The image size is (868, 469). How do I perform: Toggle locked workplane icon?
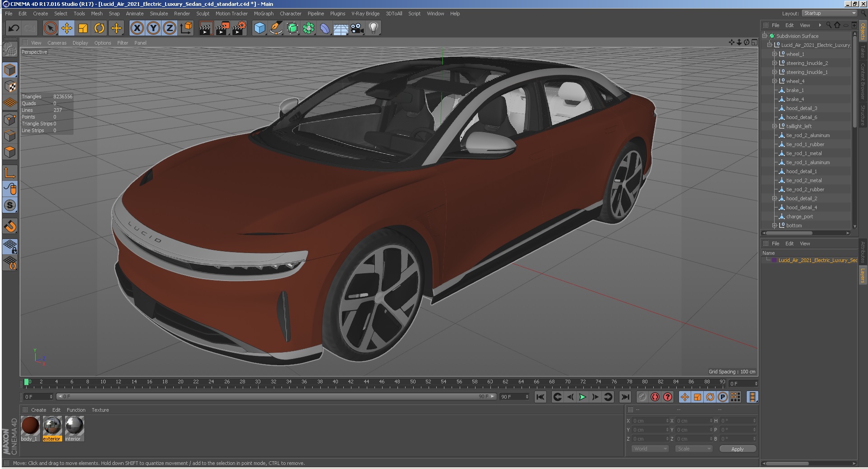pos(10,246)
